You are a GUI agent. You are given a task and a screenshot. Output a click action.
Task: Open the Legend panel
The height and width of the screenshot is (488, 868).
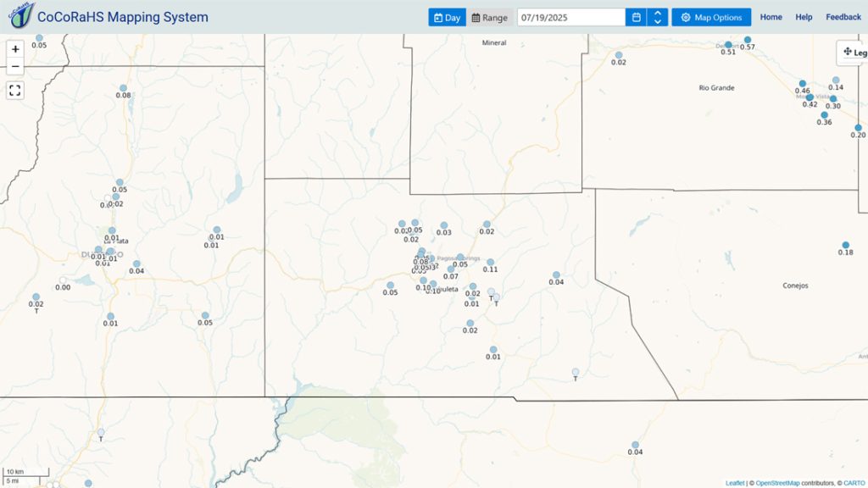tap(854, 52)
